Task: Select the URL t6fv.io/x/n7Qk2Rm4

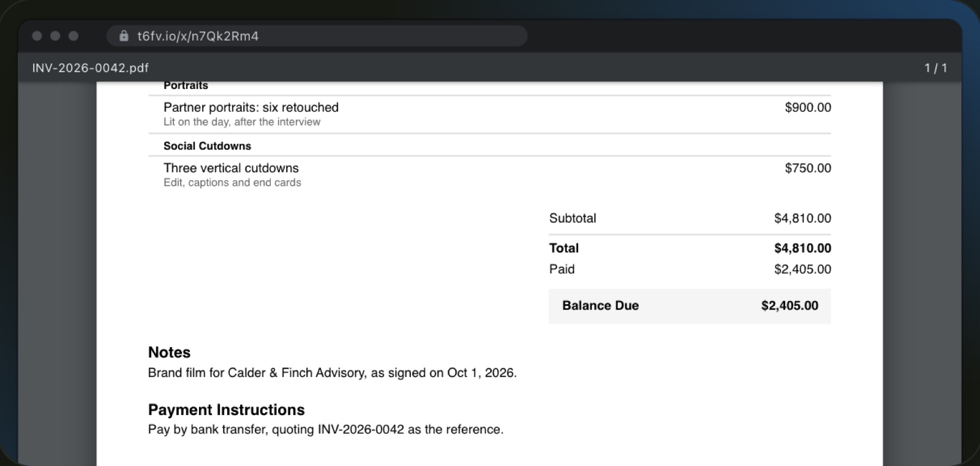Action: 198,36
